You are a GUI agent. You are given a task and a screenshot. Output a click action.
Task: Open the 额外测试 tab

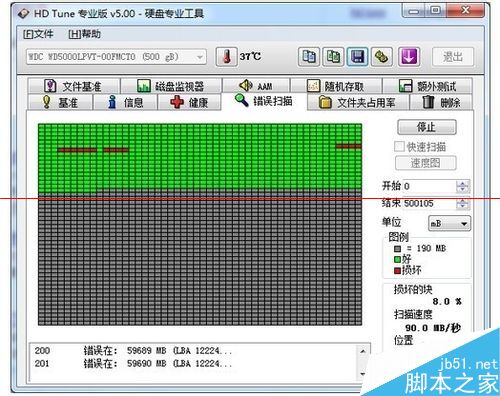[x=428, y=86]
